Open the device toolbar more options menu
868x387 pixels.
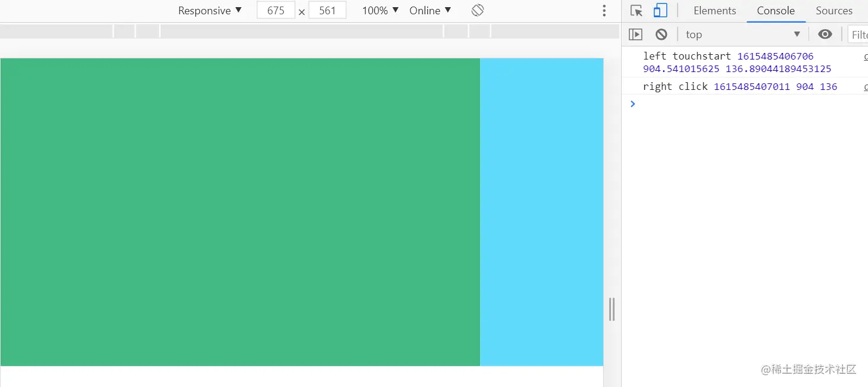tap(604, 11)
